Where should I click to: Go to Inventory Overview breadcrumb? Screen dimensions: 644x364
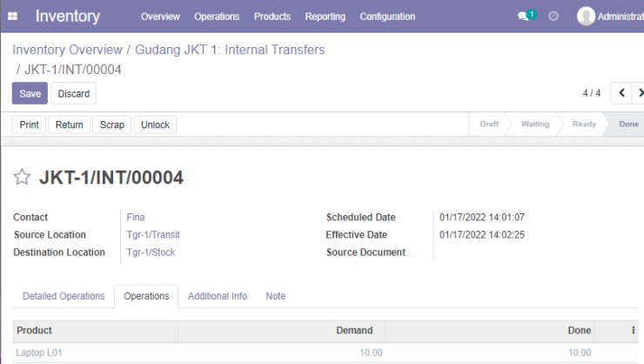[x=67, y=50]
